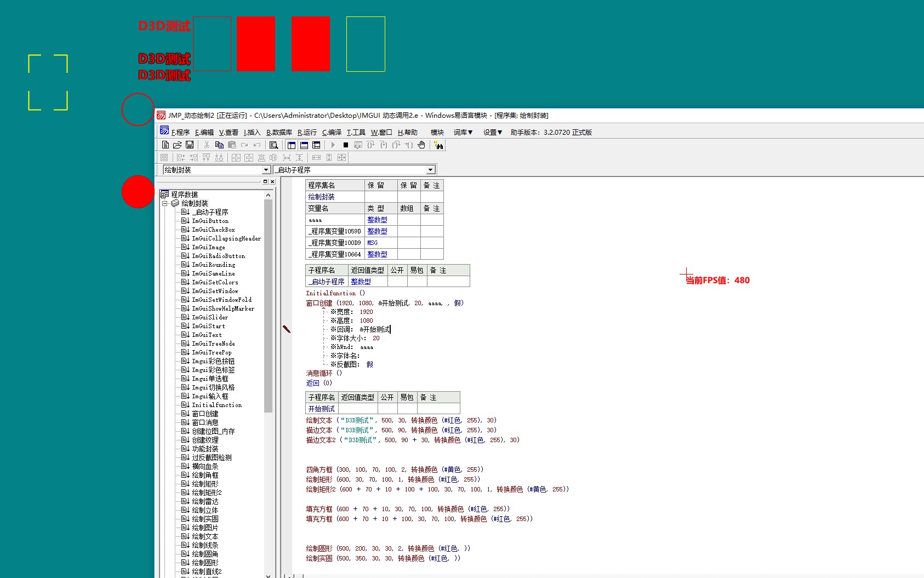Collapse the 绘制封装 tree node
The image size is (924, 578).
click(x=164, y=203)
